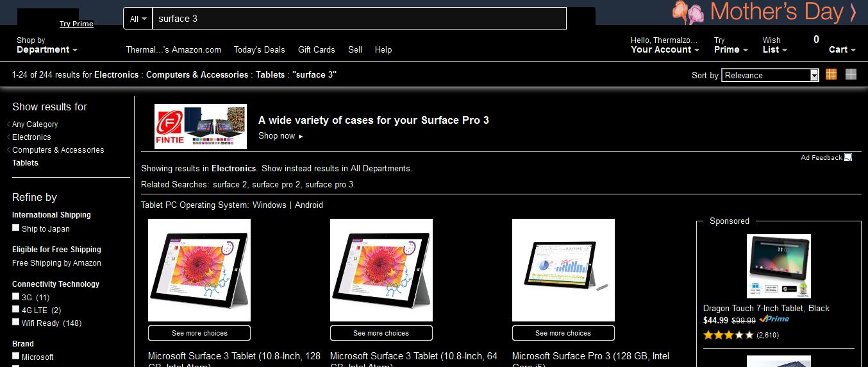Click Shop now for Surface Pro 3 cases
The width and height of the screenshot is (868, 367).
(x=281, y=136)
